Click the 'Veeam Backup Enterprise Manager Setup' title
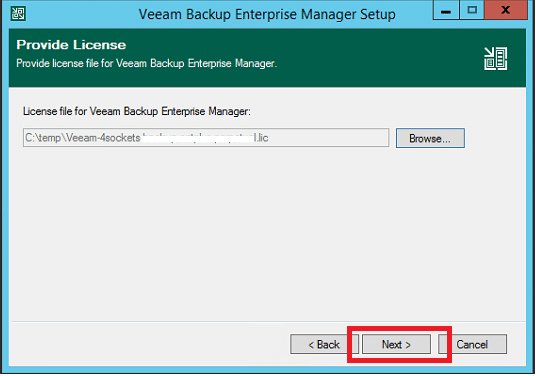The width and height of the screenshot is (536, 376). [267, 15]
